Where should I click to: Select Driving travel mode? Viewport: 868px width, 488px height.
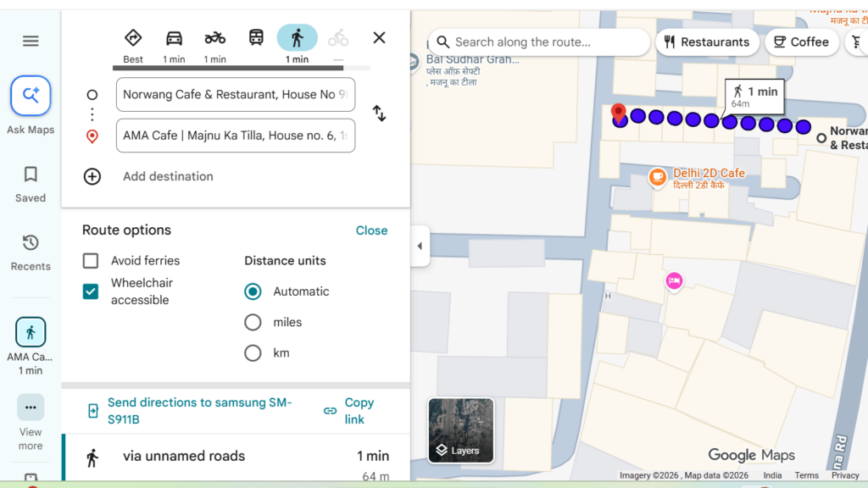pos(174,47)
